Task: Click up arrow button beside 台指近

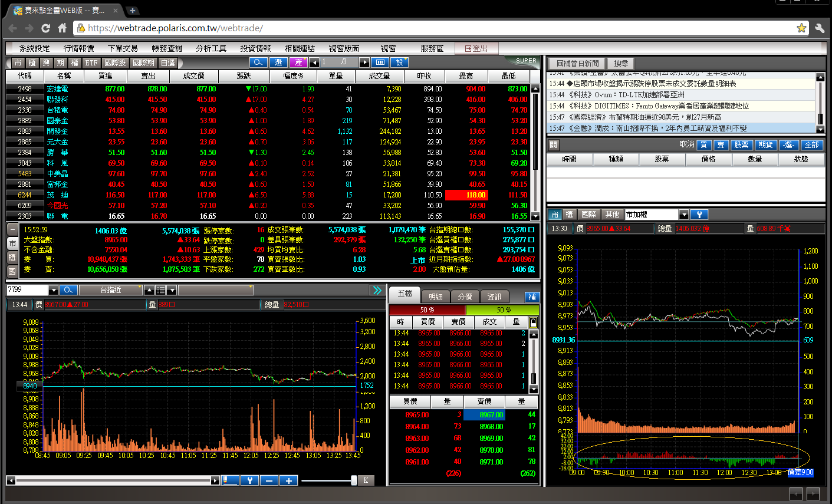Action: [149, 290]
